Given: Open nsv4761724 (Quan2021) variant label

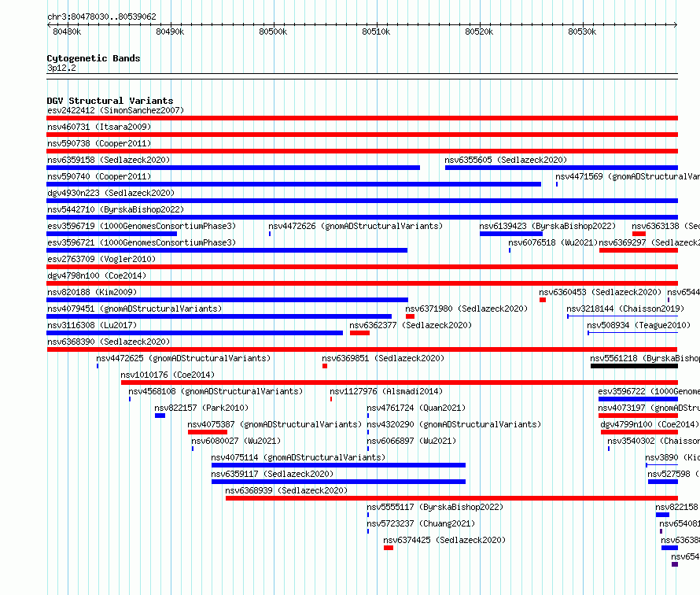Looking at the screenshot, I should (416, 408).
